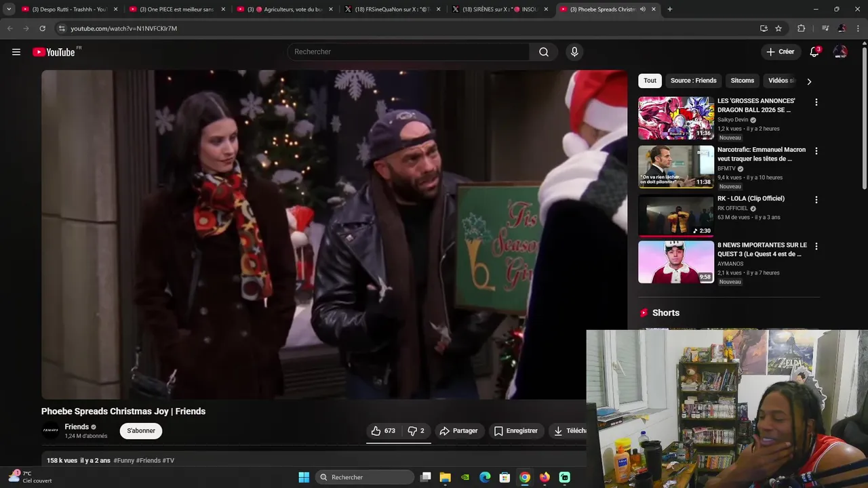This screenshot has height=488, width=868.
Task: Click the #TV hashtag
Action: tap(169, 461)
